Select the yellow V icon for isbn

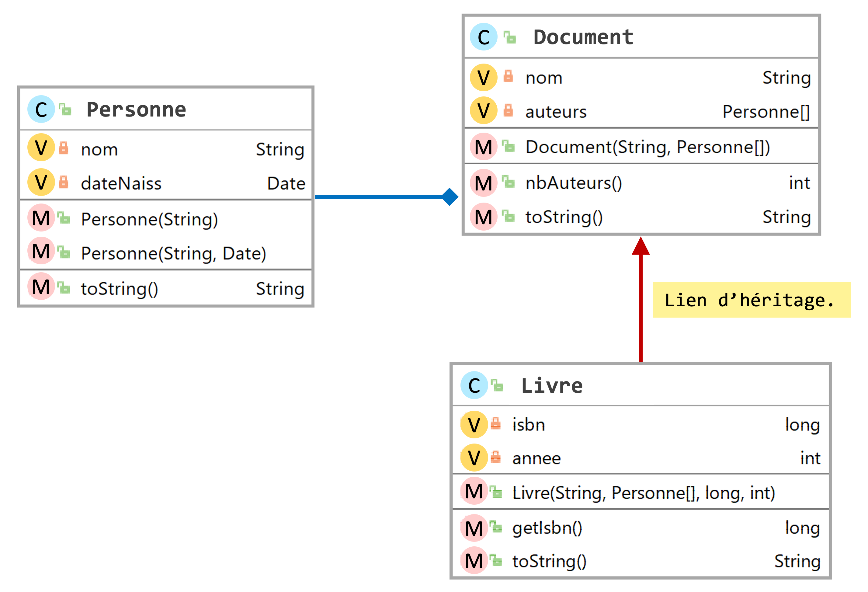[474, 424]
